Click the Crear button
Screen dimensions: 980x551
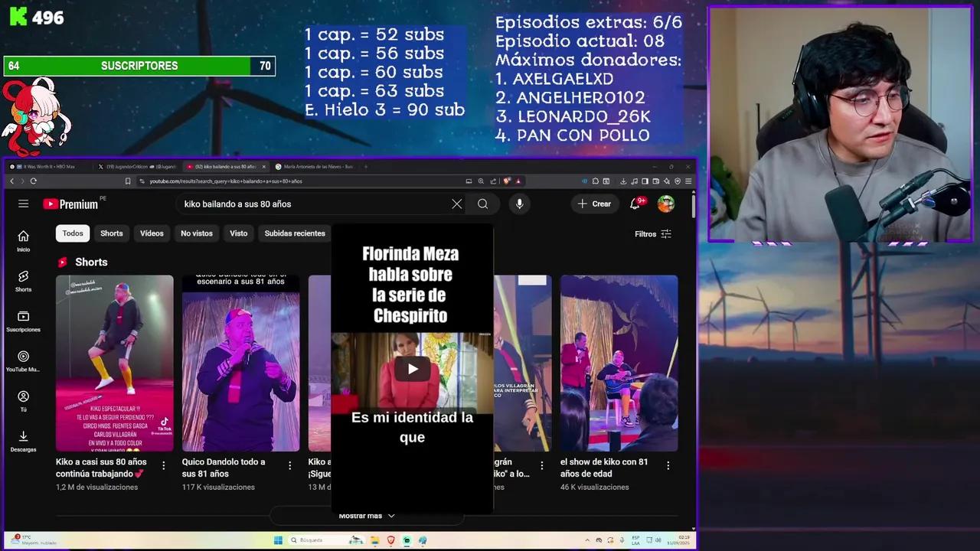[x=594, y=204]
